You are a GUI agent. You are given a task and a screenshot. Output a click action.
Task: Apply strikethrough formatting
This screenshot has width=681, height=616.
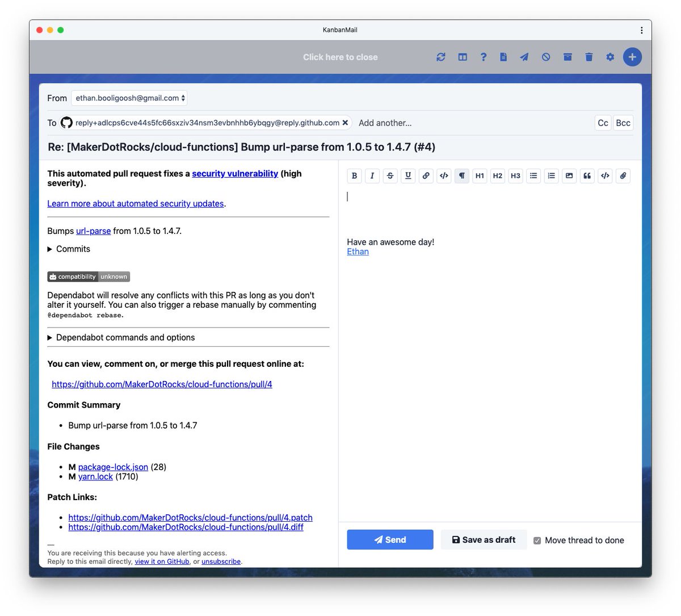390,176
